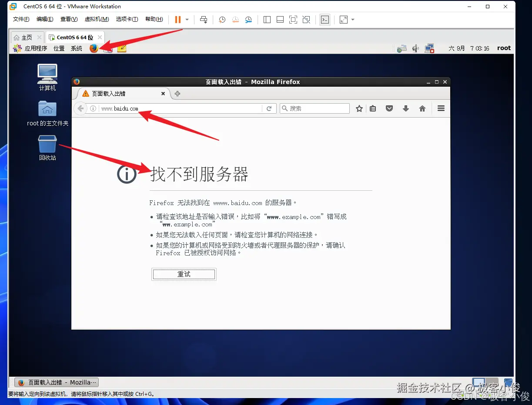Image resolution: width=532 pixels, height=405 pixels.
Task: Open the power options dropdown beside pause
Action: [187, 20]
